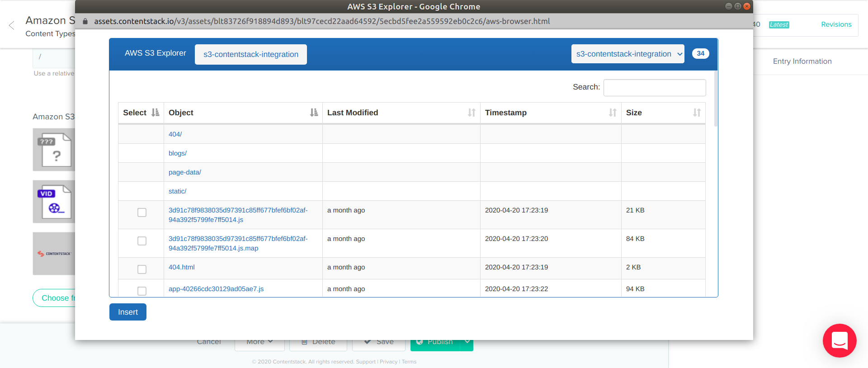The image size is (868, 368).
Task: Sort table by Object column icon
Action: point(314,113)
